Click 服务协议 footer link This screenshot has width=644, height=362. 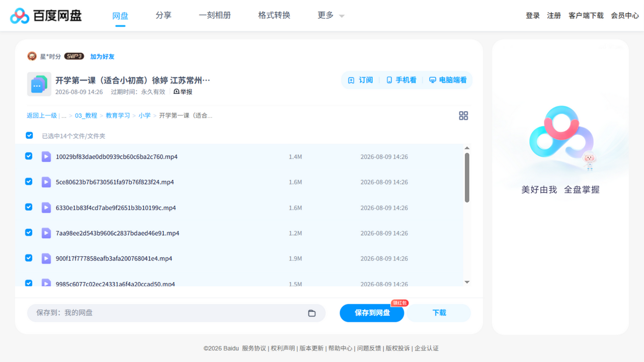click(x=254, y=348)
